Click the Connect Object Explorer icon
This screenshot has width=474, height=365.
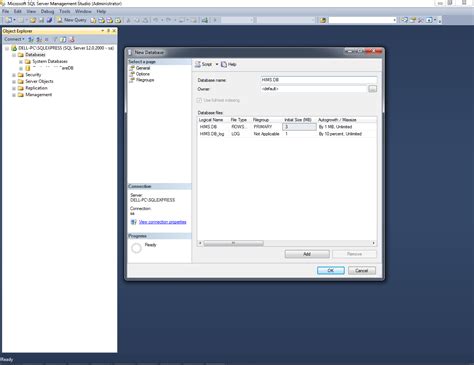(x=31, y=39)
